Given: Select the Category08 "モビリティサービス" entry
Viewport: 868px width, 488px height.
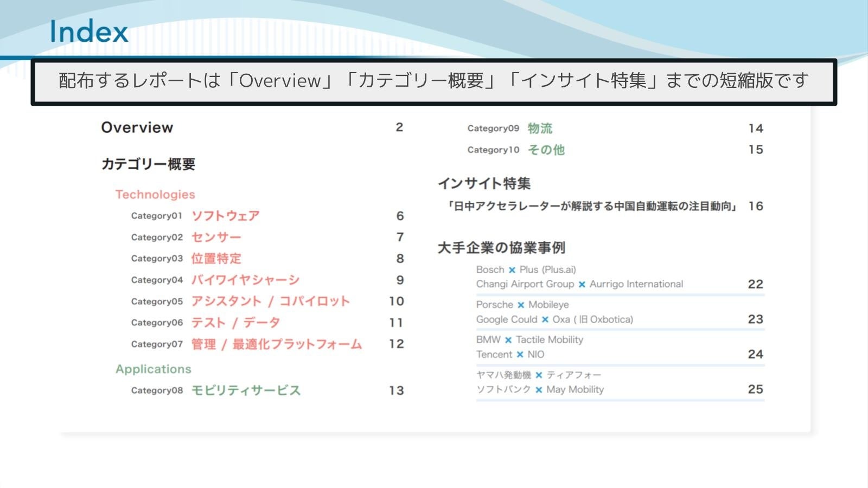Looking at the screenshot, I should pos(246,390).
